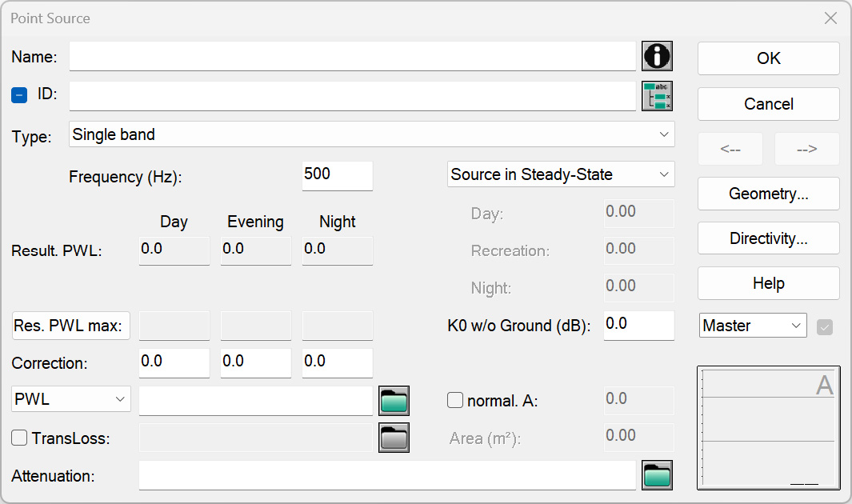This screenshot has width=852, height=504.
Task: Click the disabled TransLoss text field
Action: click(x=256, y=438)
